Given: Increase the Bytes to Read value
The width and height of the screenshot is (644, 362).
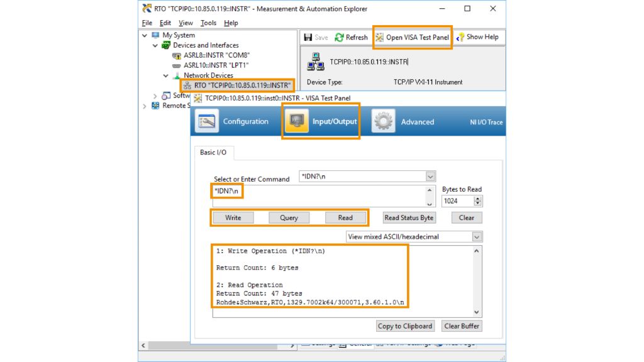Looking at the screenshot, I should (478, 199).
